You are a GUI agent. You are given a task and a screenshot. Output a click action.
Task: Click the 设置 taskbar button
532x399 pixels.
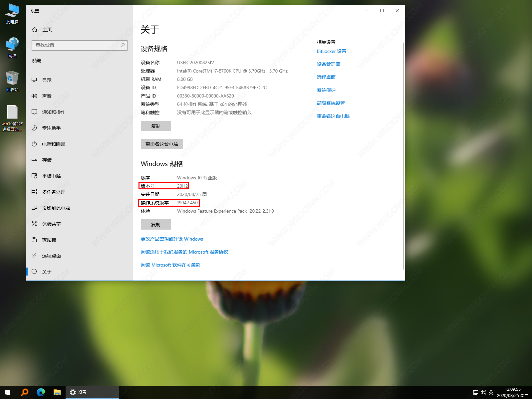pyautogui.click(x=92, y=392)
